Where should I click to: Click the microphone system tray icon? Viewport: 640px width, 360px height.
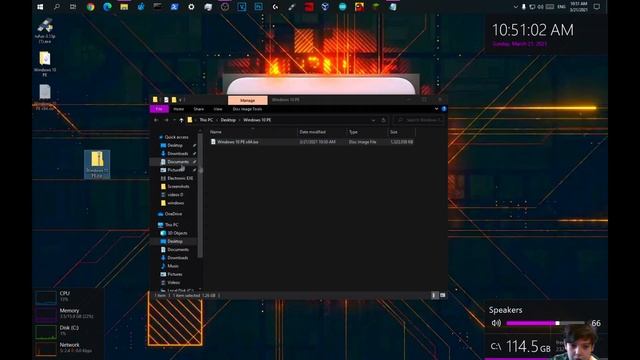tap(524, 7)
